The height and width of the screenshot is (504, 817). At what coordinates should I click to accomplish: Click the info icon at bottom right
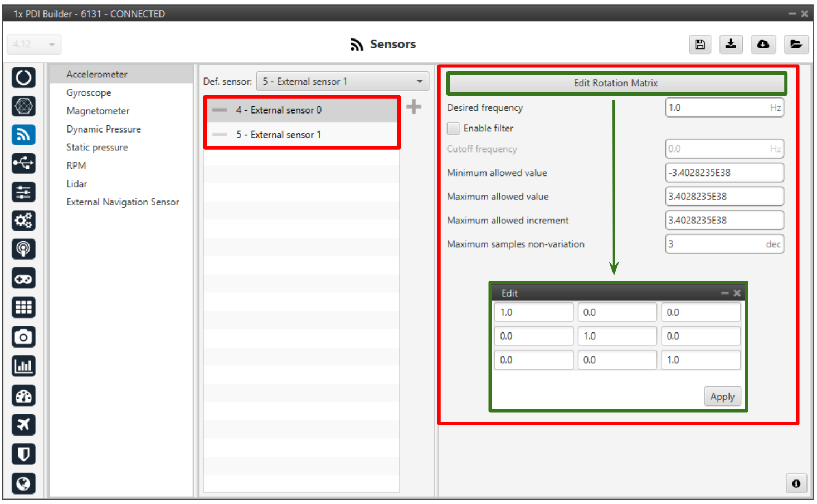coord(796,483)
